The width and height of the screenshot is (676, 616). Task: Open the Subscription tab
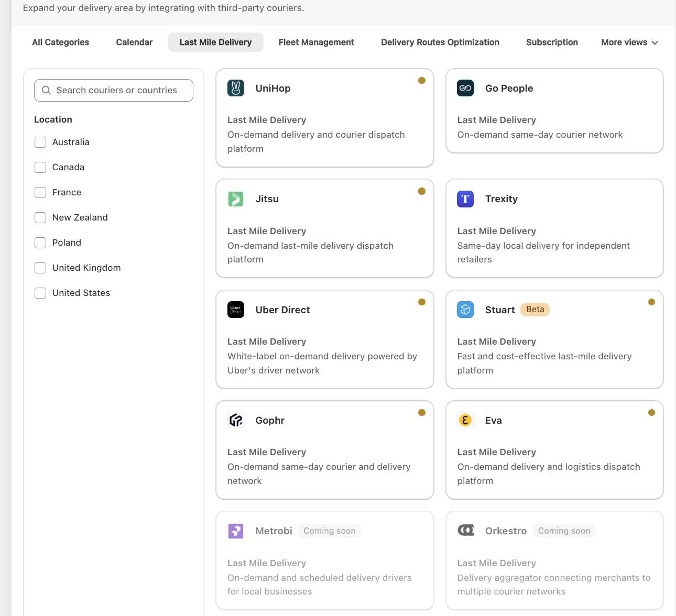[552, 42]
